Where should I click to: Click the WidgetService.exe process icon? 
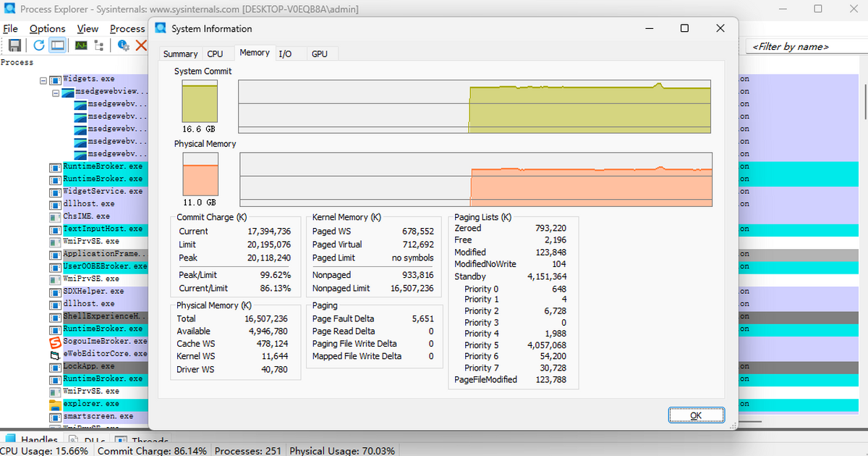[x=55, y=192]
